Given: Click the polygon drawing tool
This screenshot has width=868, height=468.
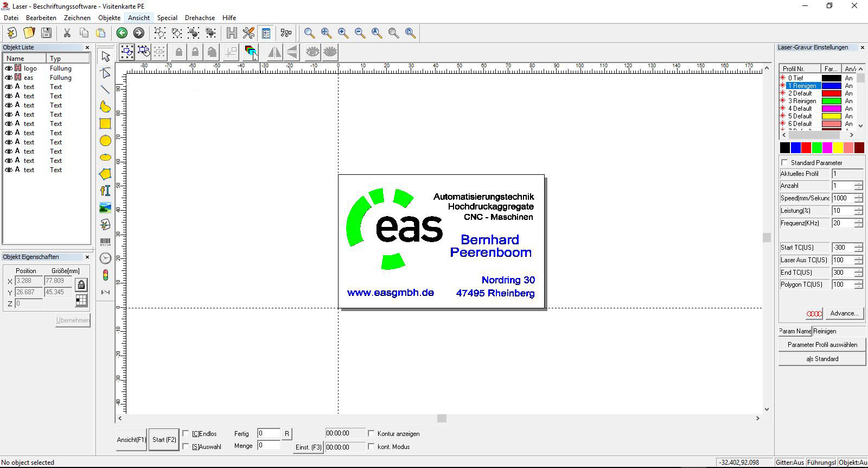Looking at the screenshot, I should pyautogui.click(x=105, y=174).
